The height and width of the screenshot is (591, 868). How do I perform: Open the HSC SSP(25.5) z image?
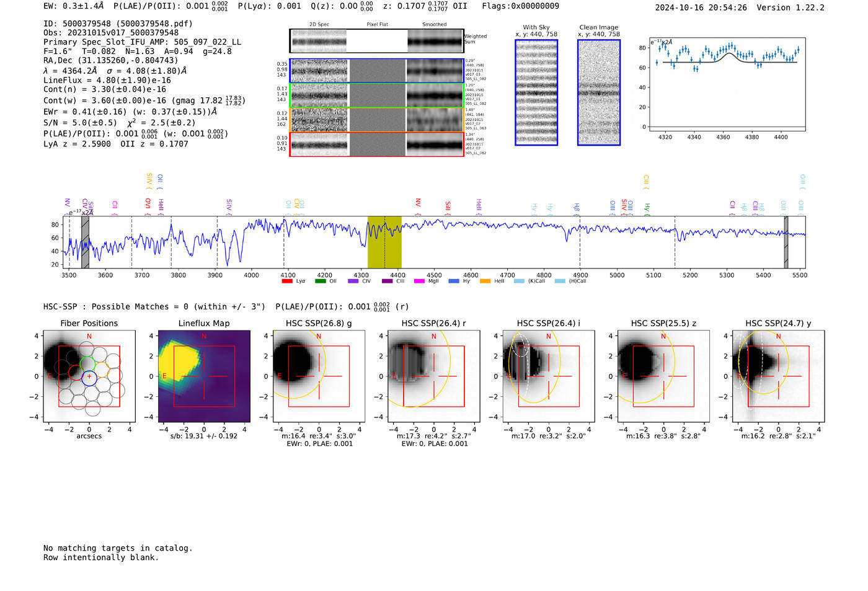click(x=663, y=376)
